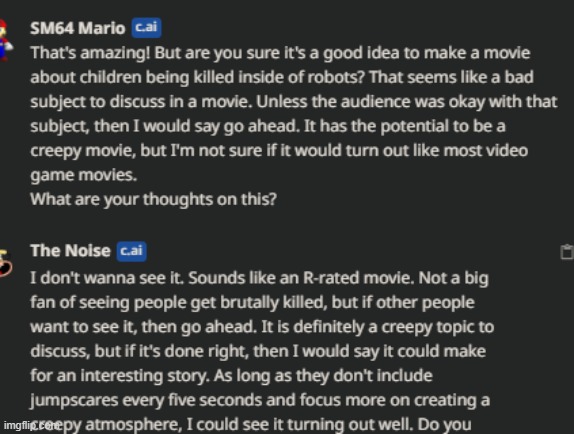Viewport: 574px width, 434px height.
Task: Click the c.ai badge next to SM64 Mario
Action: coord(146,27)
